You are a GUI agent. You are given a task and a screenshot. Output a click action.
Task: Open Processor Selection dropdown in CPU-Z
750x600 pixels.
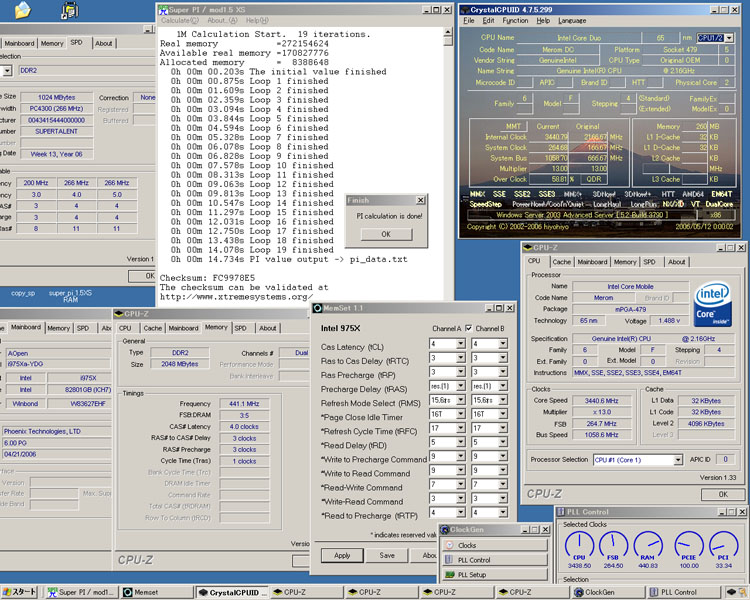click(678, 460)
